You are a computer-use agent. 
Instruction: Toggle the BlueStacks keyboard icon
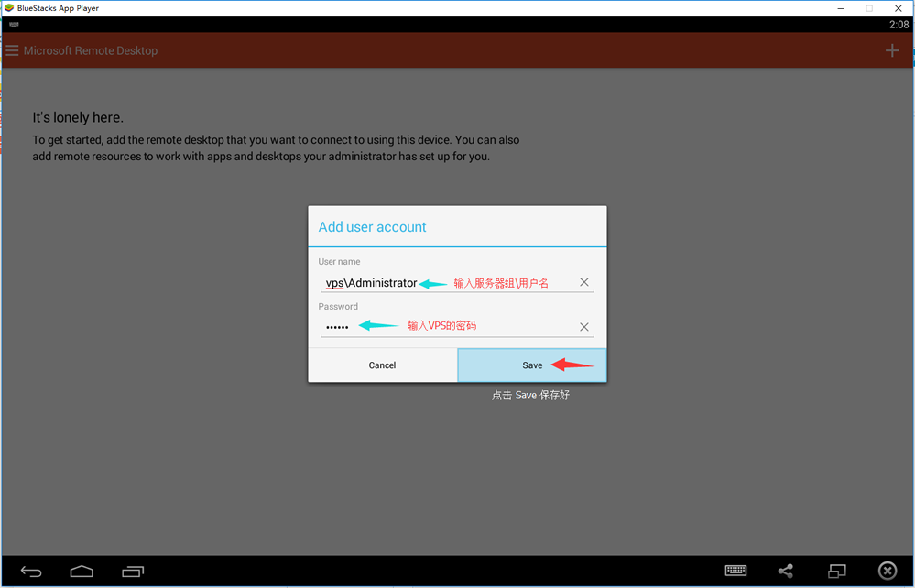point(735,571)
